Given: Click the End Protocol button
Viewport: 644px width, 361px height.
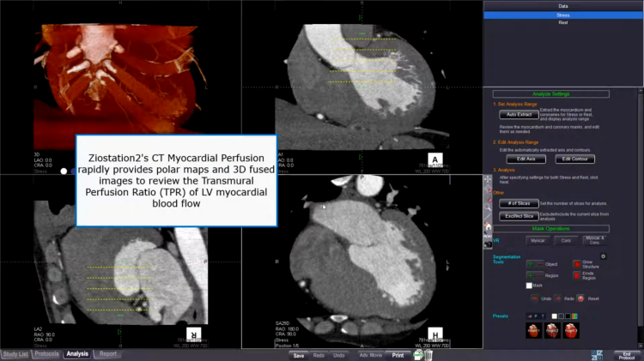Looking at the screenshot, I should pyautogui.click(x=626, y=356).
